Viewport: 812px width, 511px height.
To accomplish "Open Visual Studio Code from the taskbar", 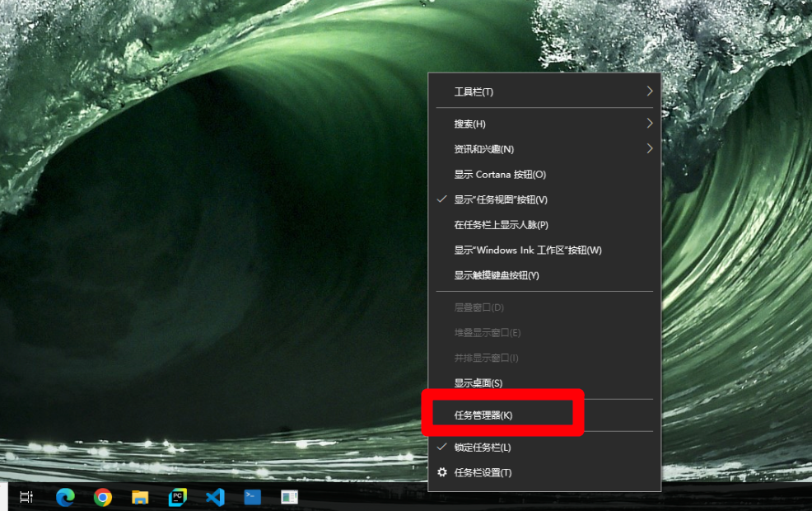I will pos(215,497).
